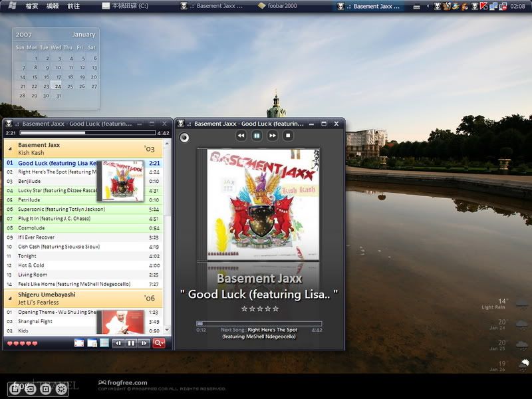The width and height of the screenshot is (532, 399).
Task: Select track 11 Tonight
Action: 83,256
